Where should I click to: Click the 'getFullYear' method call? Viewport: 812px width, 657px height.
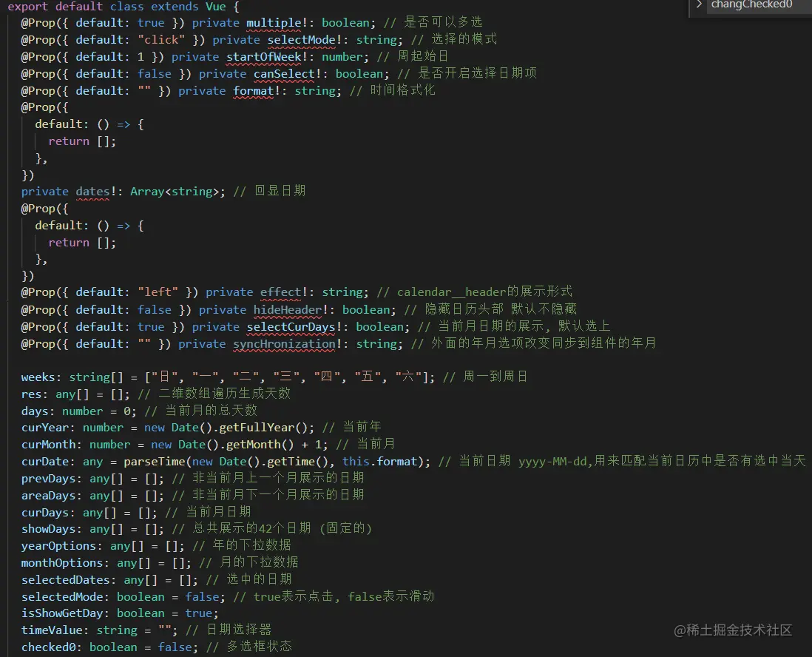[x=257, y=428]
